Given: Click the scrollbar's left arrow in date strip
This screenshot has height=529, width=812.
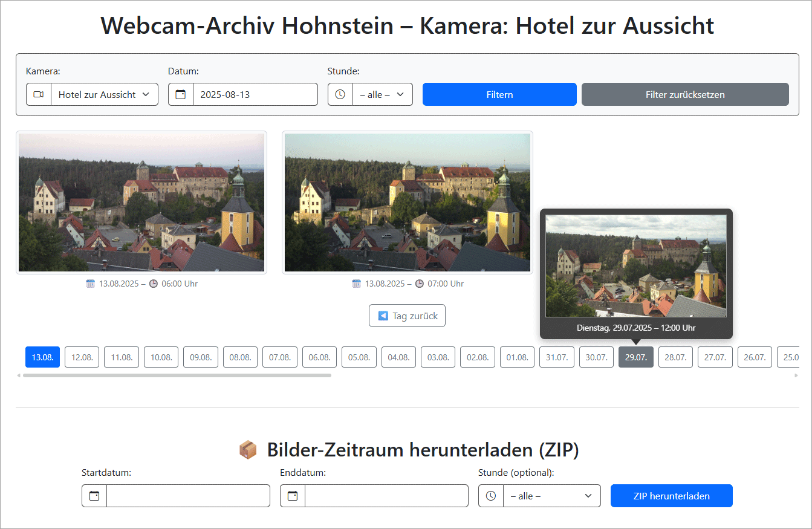Looking at the screenshot, I should point(19,375).
